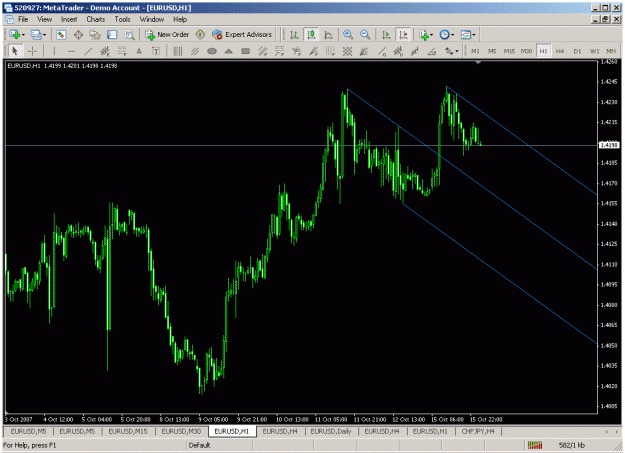Select the Text Label 'T' tool
Image resolution: width=625 pixels, height=453 pixels.
pyautogui.click(x=156, y=51)
